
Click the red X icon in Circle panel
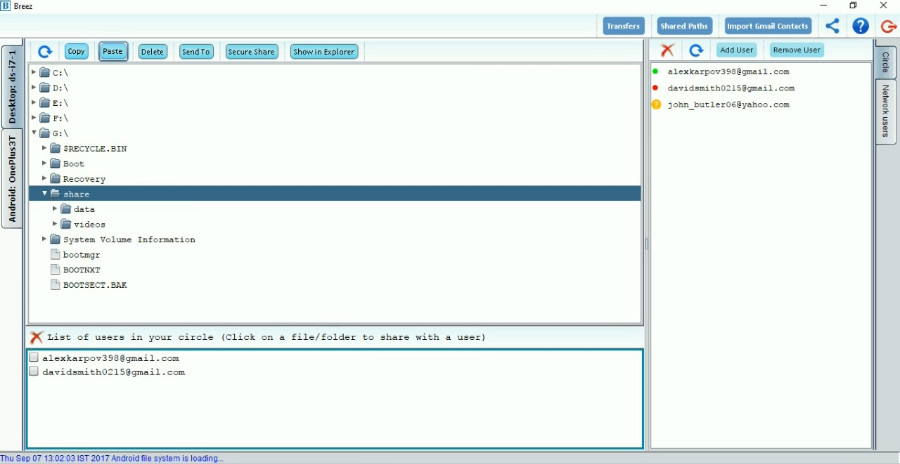click(x=667, y=51)
